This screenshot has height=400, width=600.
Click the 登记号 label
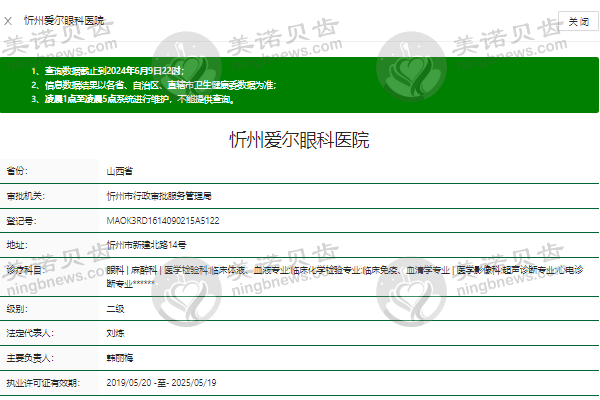pos(21,221)
